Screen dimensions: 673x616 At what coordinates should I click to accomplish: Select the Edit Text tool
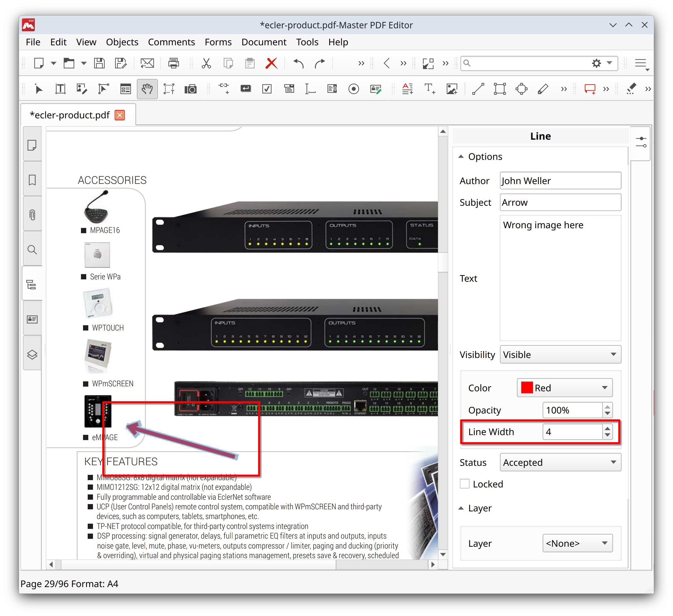coord(61,89)
